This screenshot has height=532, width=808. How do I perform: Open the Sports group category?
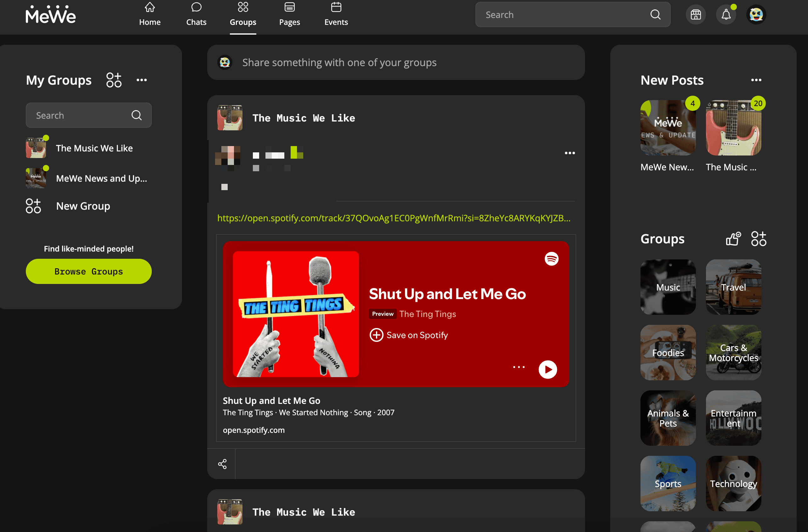point(668,484)
